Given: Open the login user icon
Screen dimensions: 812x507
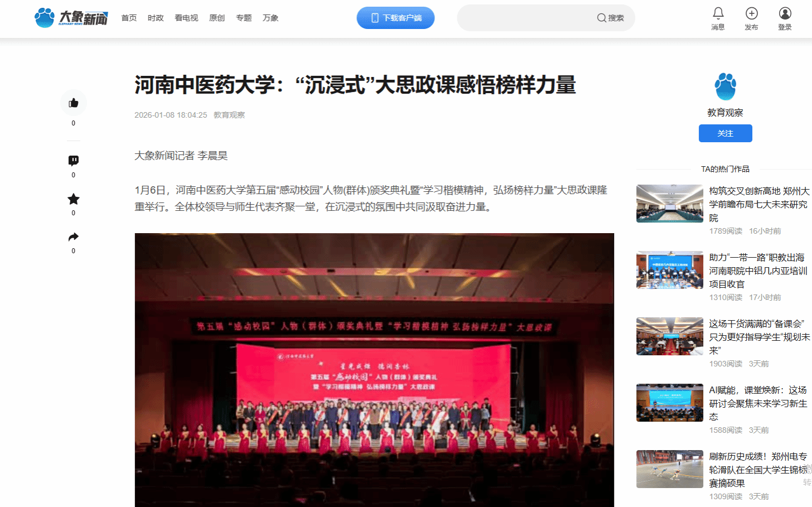Looking at the screenshot, I should (x=785, y=13).
